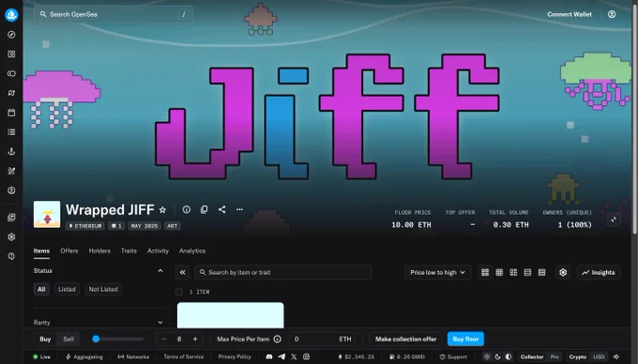Tick the select-all checkbox beside 1 ITEM
The height and width of the screenshot is (364, 638).
[x=179, y=292]
